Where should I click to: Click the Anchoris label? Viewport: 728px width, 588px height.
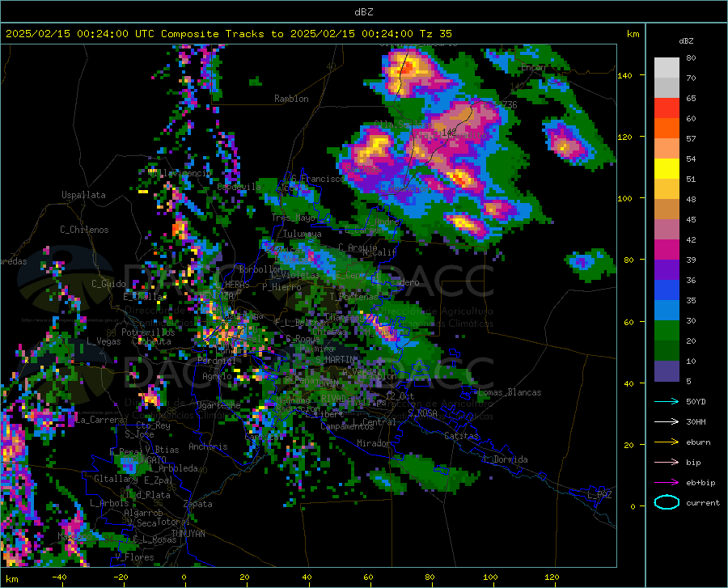[x=208, y=446]
